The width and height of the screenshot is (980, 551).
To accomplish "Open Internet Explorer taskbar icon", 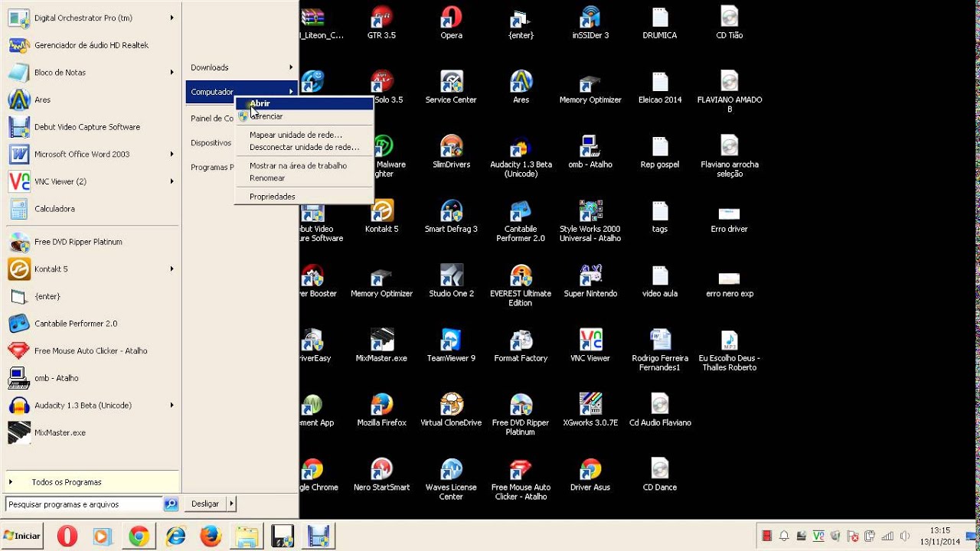I will tap(176, 536).
